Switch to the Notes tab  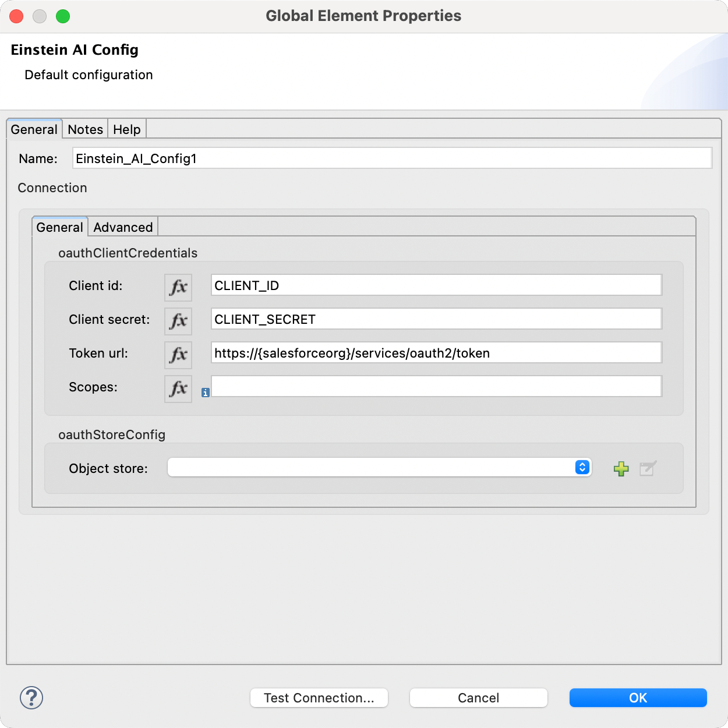[85, 129]
